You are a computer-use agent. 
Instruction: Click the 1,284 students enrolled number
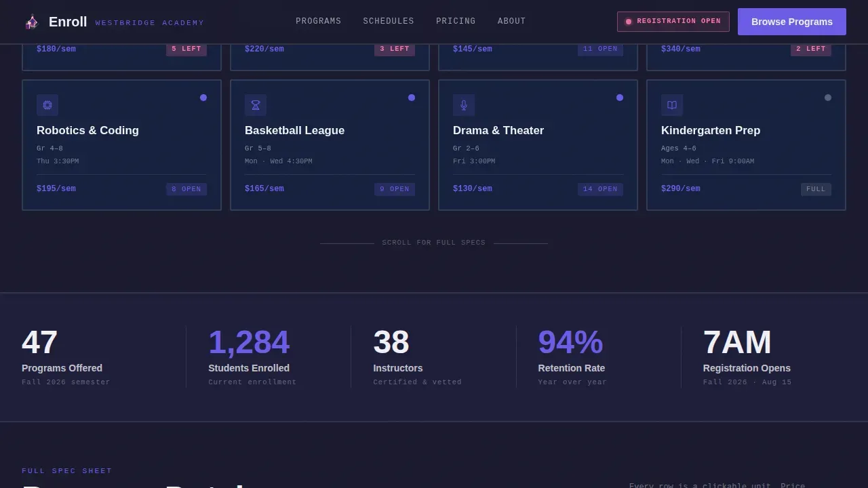(x=249, y=342)
